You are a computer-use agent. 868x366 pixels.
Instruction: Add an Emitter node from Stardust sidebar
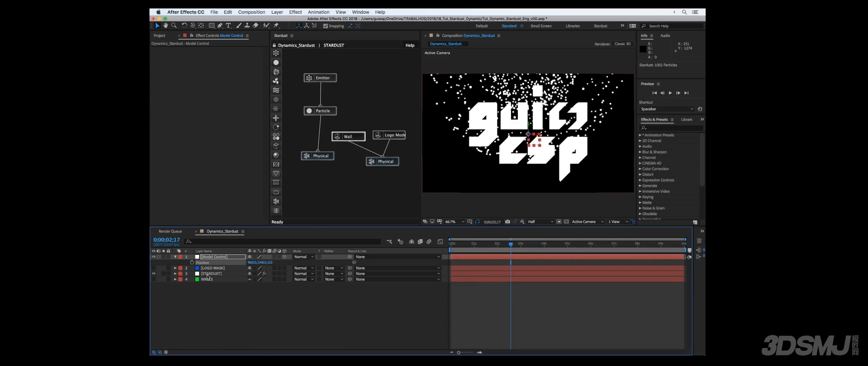(276, 53)
